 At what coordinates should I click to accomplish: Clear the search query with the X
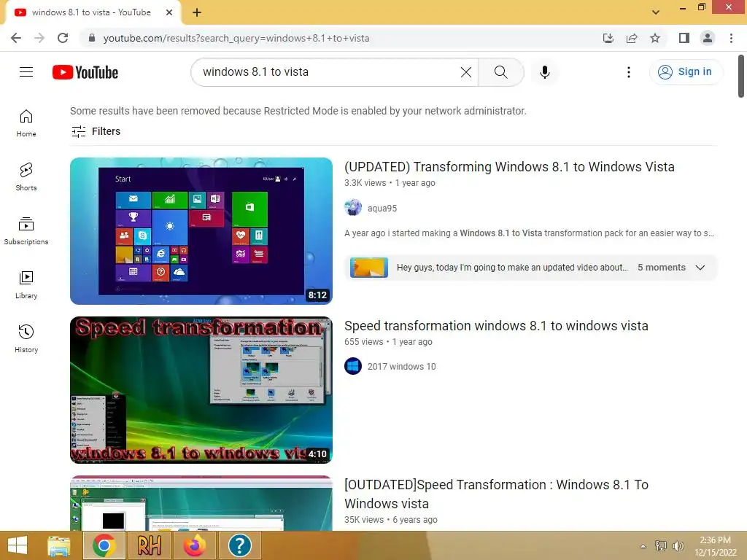click(466, 72)
